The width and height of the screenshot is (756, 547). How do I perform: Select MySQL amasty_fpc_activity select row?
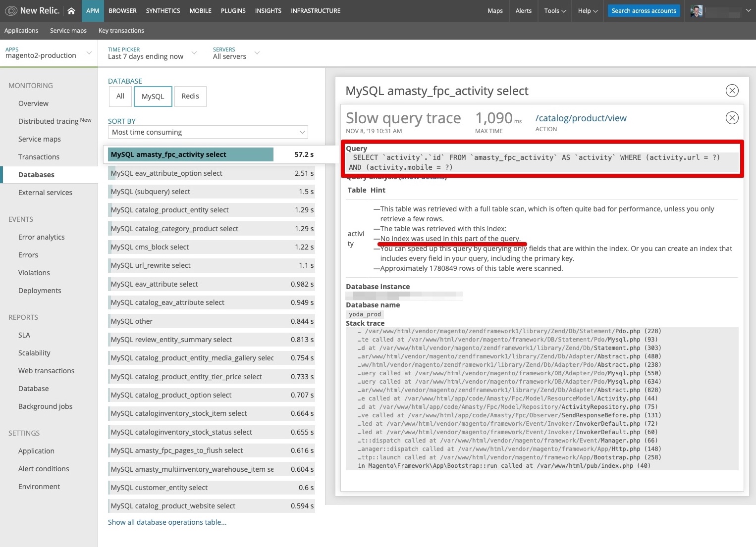212,154
